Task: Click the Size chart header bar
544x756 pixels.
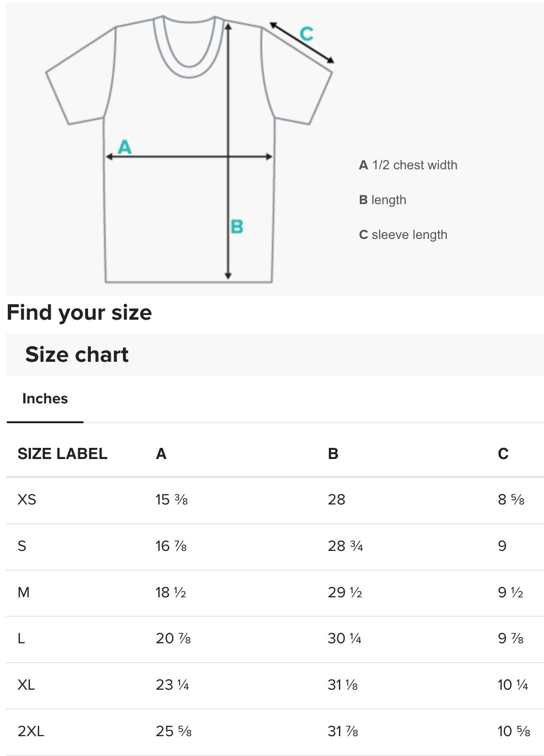Action: pyautogui.click(x=77, y=355)
